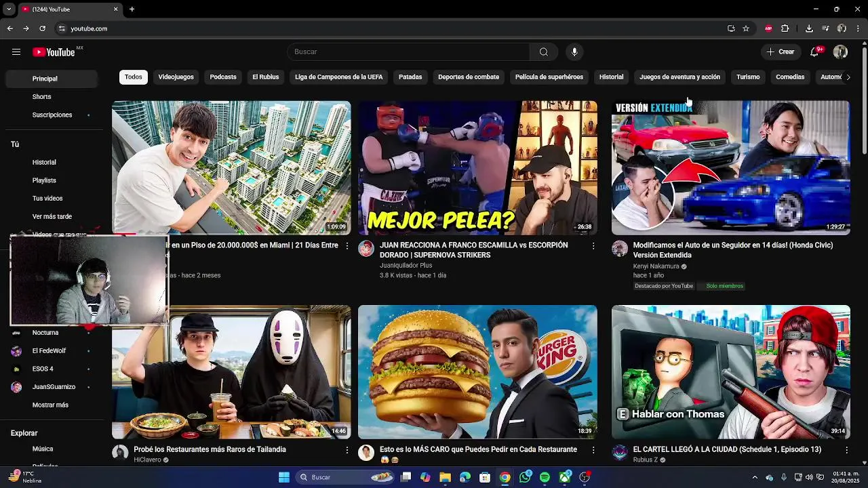
Task: Select the El Rubius filter chip
Action: (266, 77)
